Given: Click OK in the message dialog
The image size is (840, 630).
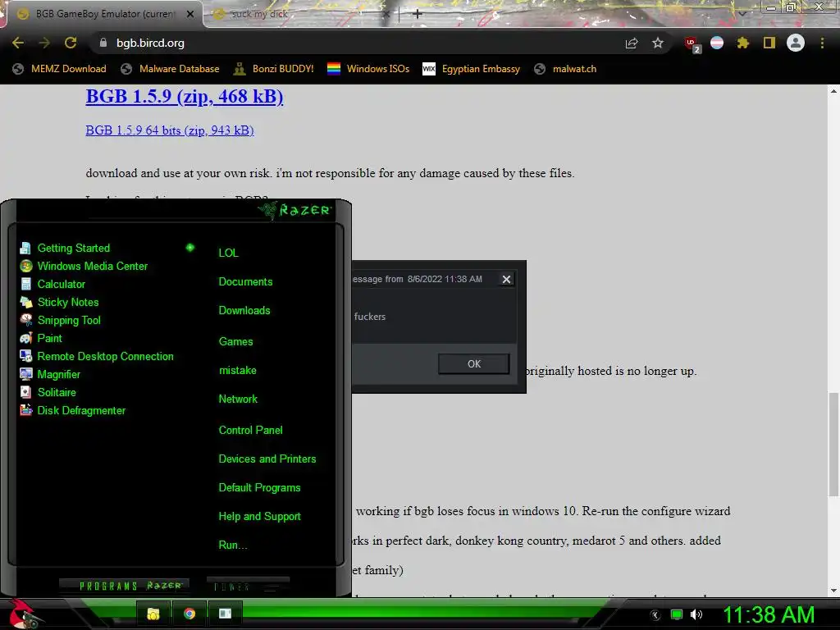Looking at the screenshot, I should coord(473,363).
